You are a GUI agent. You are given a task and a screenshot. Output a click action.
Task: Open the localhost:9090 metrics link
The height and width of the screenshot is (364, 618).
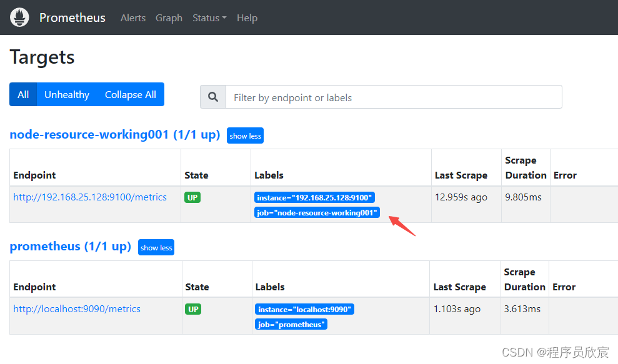(77, 309)
